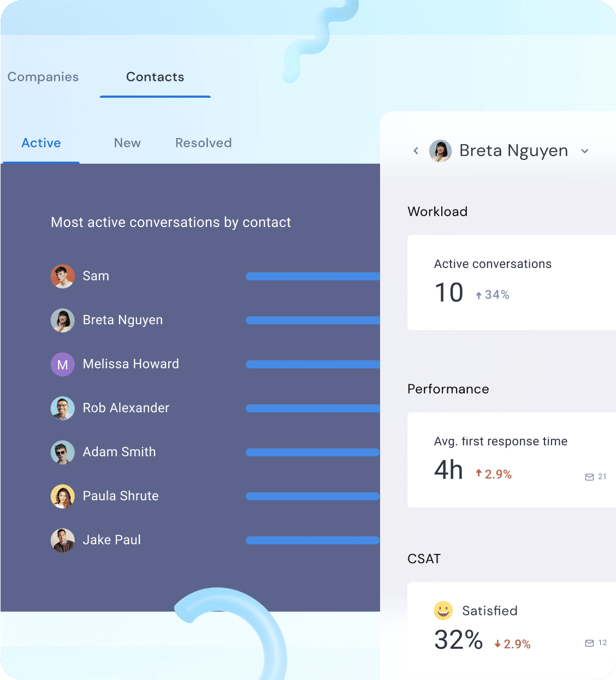Click the envelope icon showing 12 responses
This screenshot has height=680, width=616.
click(589, 643)
